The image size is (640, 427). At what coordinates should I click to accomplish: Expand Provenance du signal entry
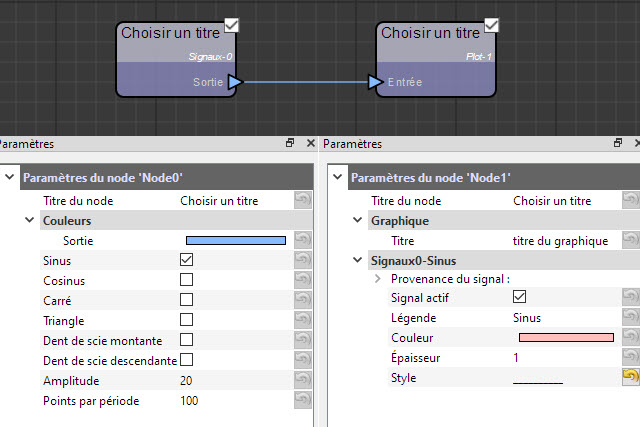pyautogui.click(x=378, y=279)
